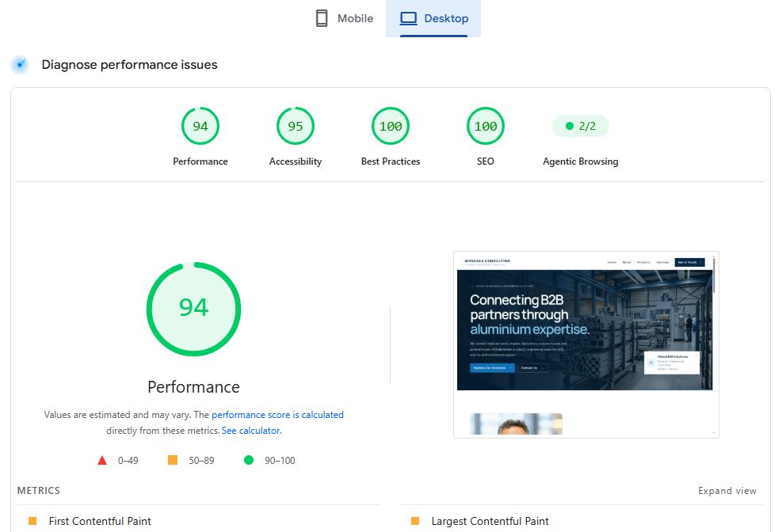782x532 pixels.
Task: Click the 0–49 legend text
Action: (x=128, y=461)
